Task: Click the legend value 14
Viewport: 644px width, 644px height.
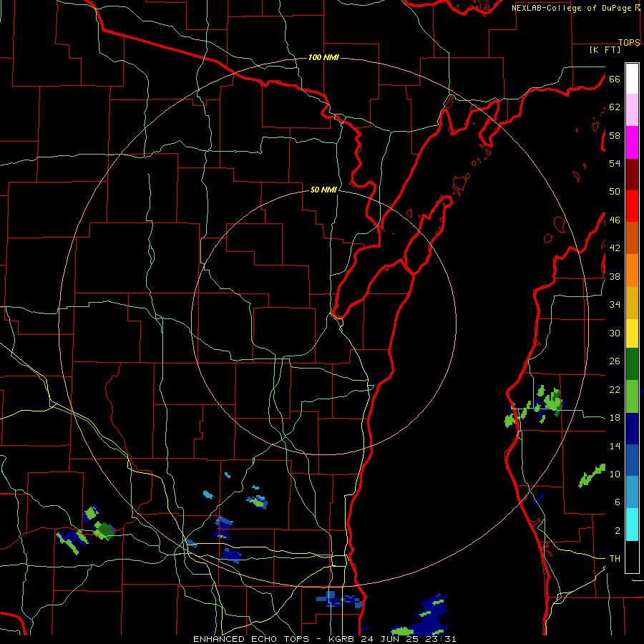Action: coord(615,446)
